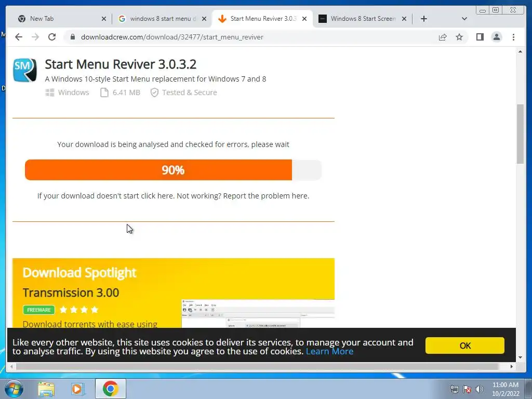Click the Windows platform icon
This screenshot has width=532, height=399.
(x=49, y=92)
